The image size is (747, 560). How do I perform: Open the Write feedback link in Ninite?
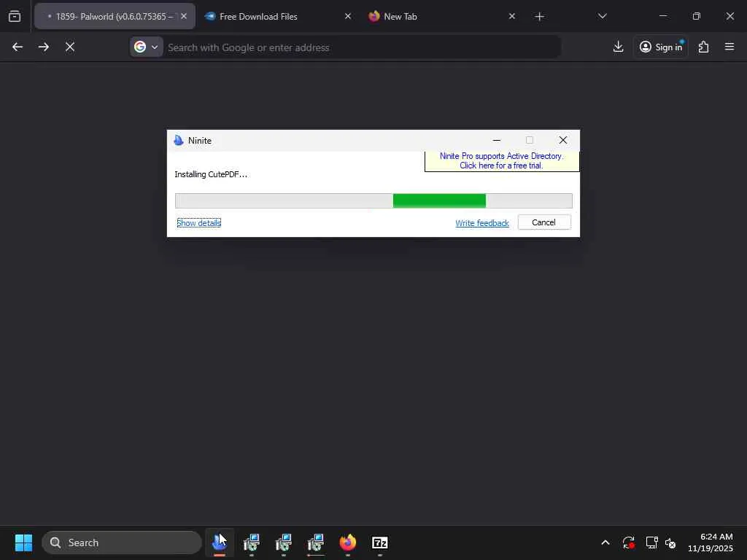482,223
